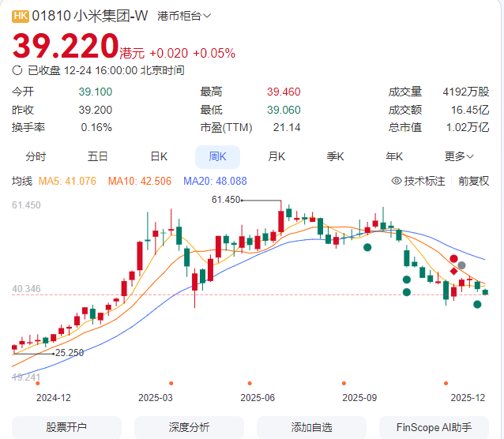This screenshot has height=439, width=504.
Task: Click the 添加自选 button
Action: click(x=311, y=427)
